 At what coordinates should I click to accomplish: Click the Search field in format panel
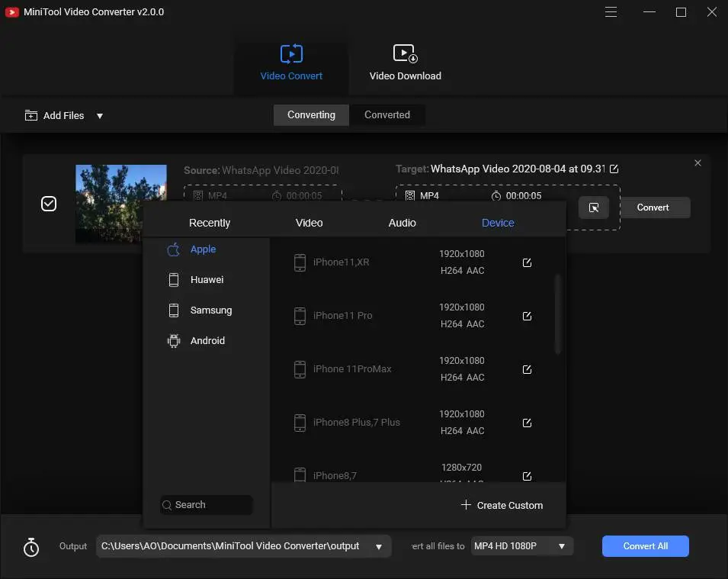206,505
